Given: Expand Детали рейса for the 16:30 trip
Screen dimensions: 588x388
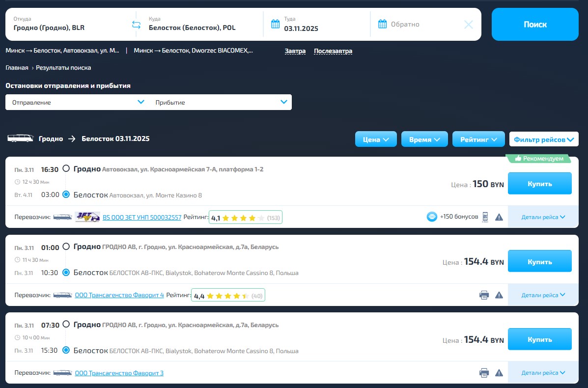Looking at the screenshot, I should click(x=543, y=217).
